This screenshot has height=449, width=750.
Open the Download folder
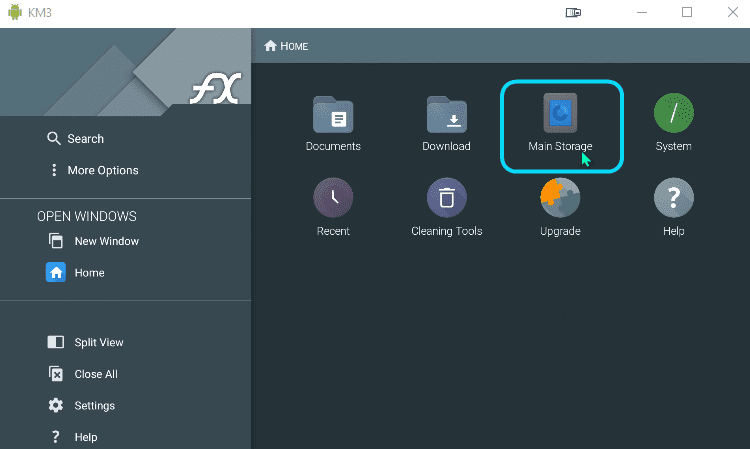[446, 124]
